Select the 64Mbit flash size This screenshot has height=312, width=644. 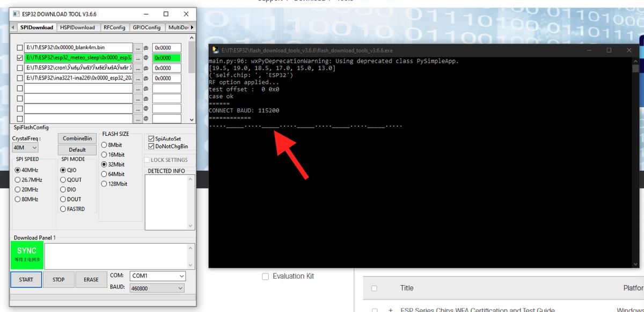(104, 174)
